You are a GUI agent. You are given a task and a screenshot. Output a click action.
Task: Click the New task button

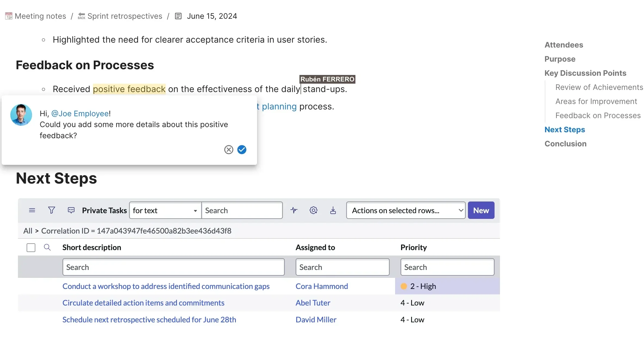click(x=481, y=210)
